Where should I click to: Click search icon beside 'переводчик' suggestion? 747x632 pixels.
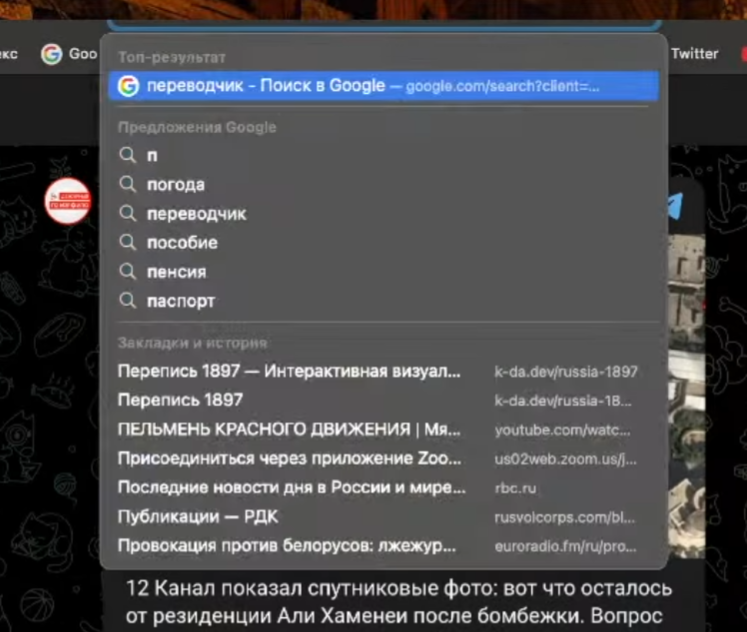tap(128, 213)
